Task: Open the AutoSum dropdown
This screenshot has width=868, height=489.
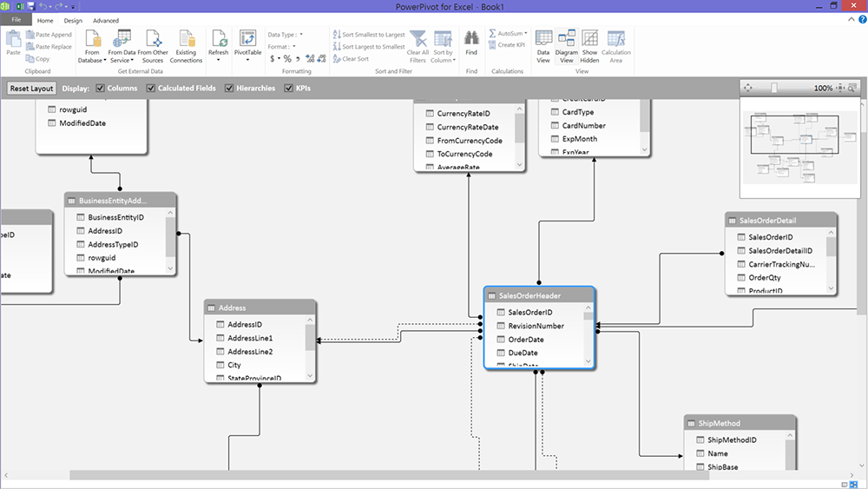Action: 508,34
